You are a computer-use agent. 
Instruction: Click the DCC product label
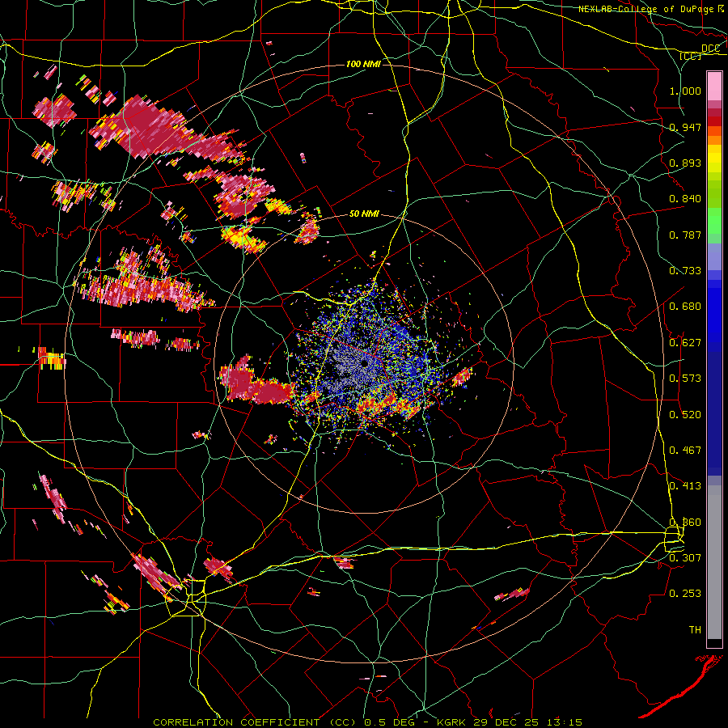710,48
